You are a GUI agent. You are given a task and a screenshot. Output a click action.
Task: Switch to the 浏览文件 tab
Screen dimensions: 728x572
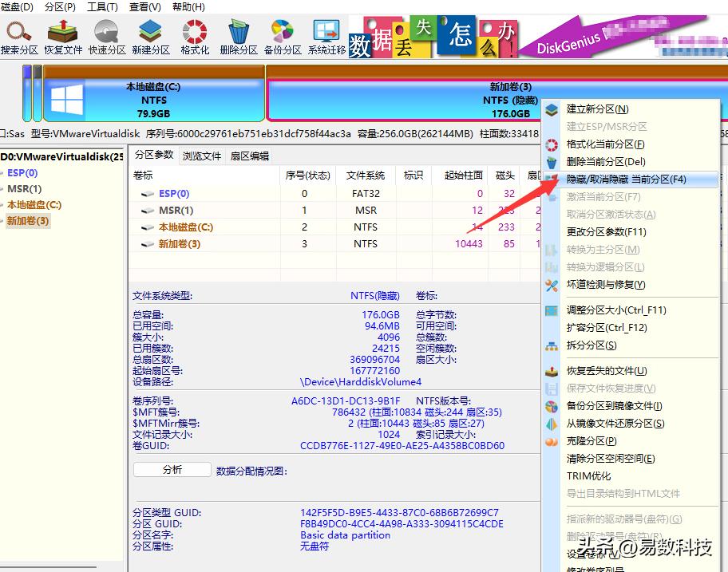tap(203, 156)
